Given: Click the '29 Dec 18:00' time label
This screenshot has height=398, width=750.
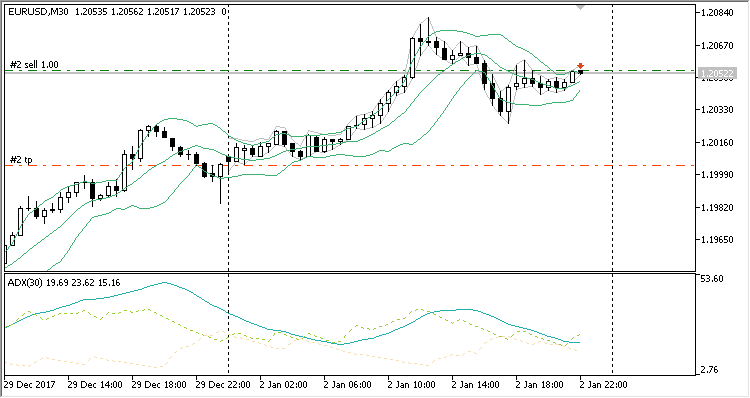Looking at the screenshot, I should tap(159, 385).
